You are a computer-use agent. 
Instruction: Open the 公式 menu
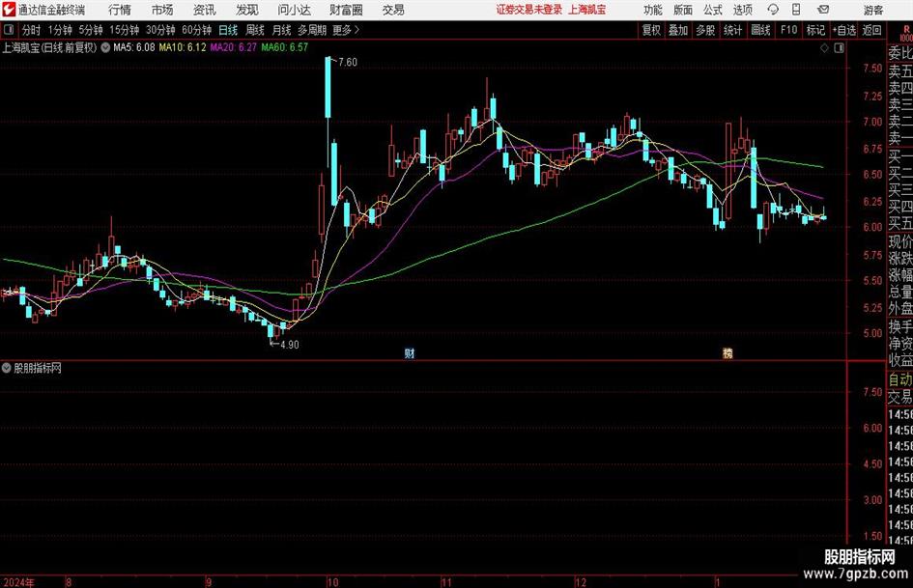pos(713,10)
